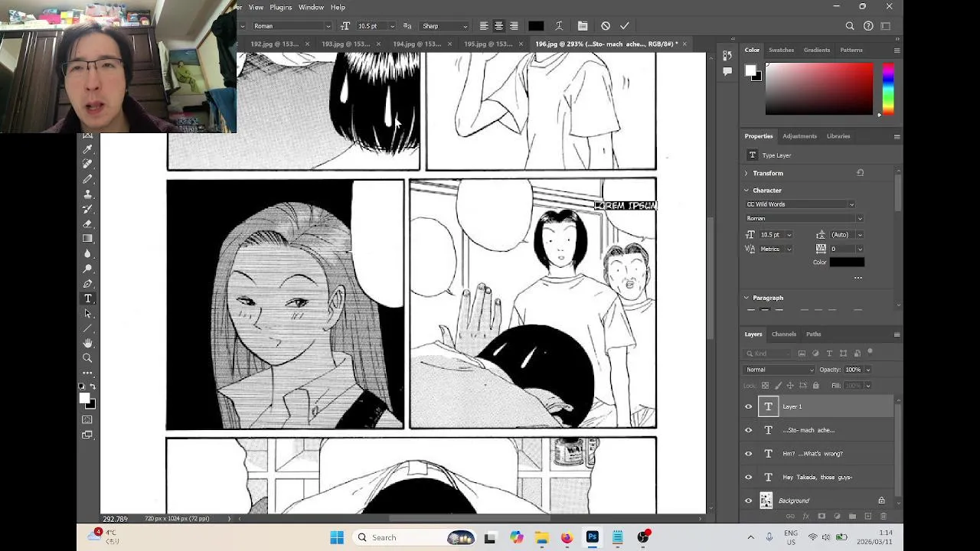The image size is (980, 551).
Task: Select the Path Selection tool
Action: (88, 313)
